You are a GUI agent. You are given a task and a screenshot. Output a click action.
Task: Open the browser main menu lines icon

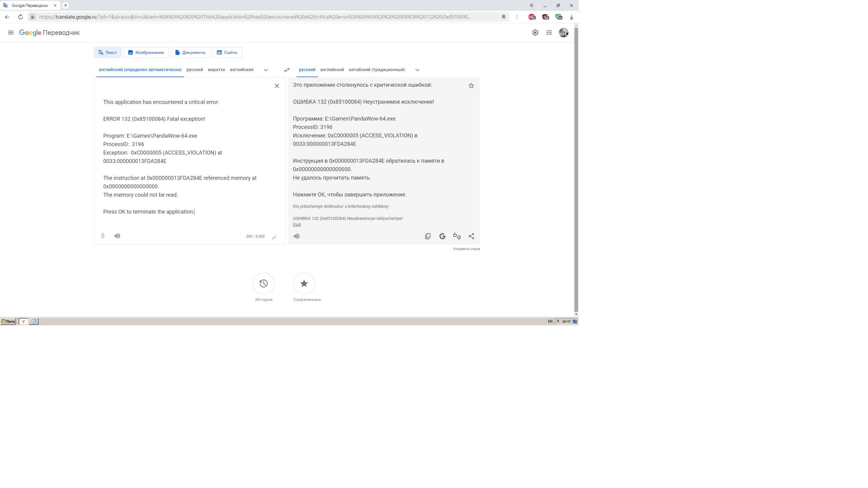[532, 5]
